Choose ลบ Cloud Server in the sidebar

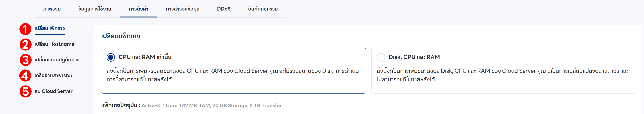(53, 91)
